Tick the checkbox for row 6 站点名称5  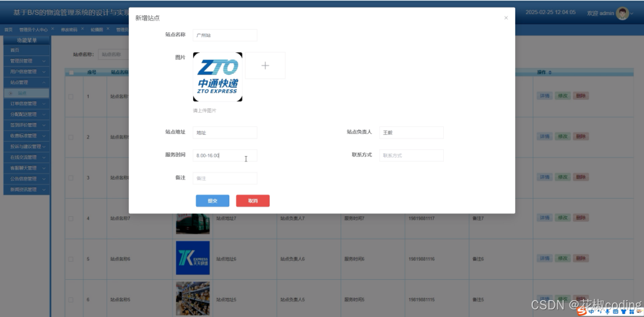pyautogui.click(x=70, y=300)
